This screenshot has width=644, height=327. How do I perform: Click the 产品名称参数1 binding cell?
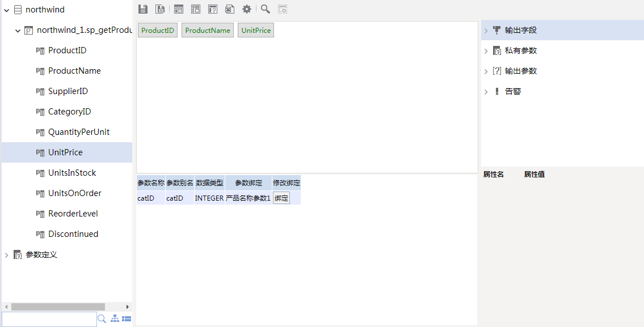click(x=249, y=198)
